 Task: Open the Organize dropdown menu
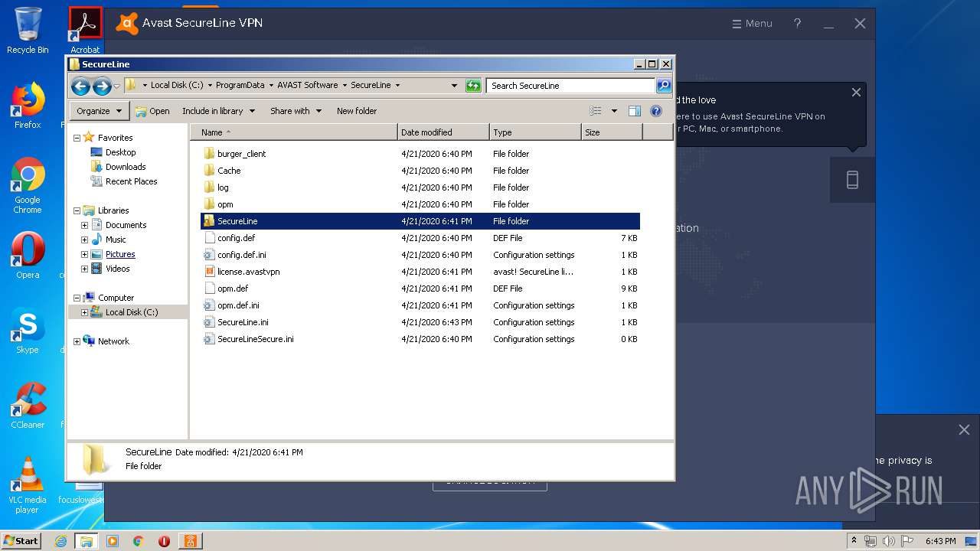(100, 111)
